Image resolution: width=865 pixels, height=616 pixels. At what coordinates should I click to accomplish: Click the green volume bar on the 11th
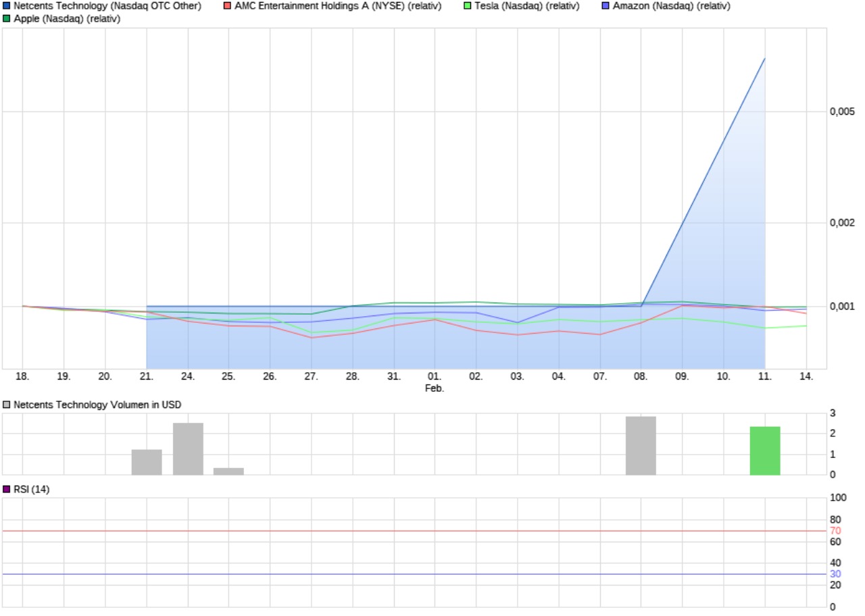click(x=765, y=451)
